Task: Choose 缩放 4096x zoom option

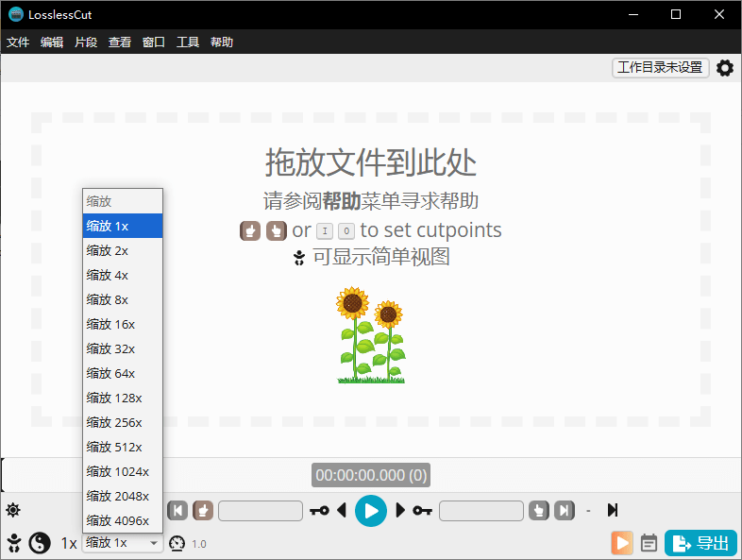Action: [118, 520]
